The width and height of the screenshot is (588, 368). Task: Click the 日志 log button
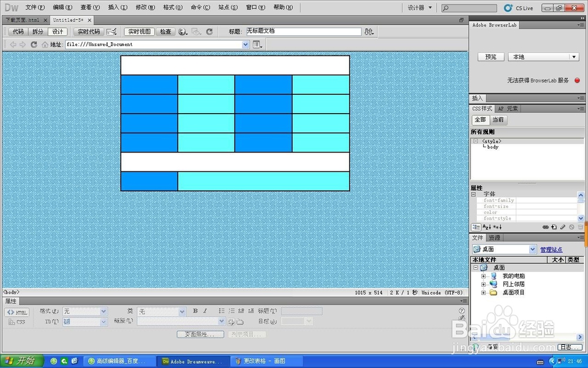(570, 347)
